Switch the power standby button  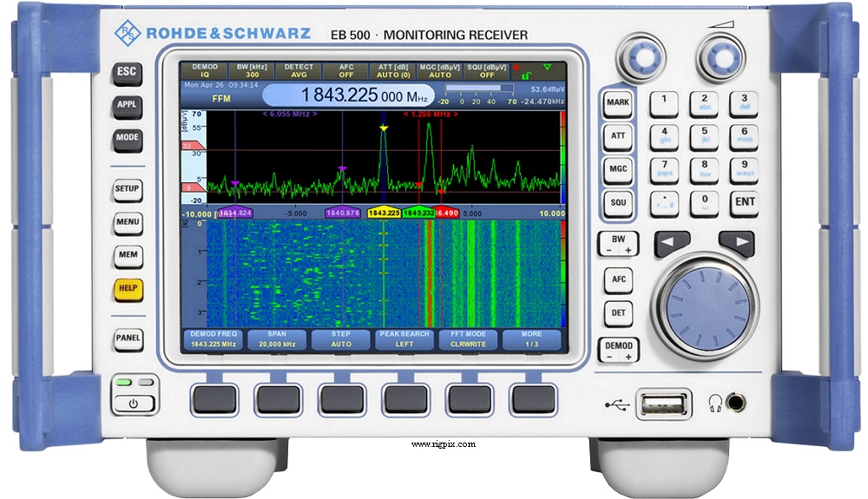pos(134,404)
